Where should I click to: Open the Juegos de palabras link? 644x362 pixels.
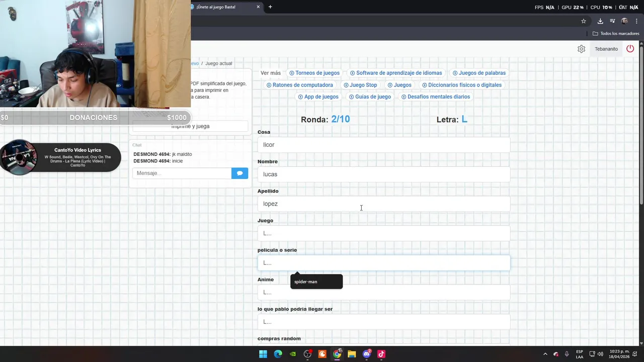(479, 73)
